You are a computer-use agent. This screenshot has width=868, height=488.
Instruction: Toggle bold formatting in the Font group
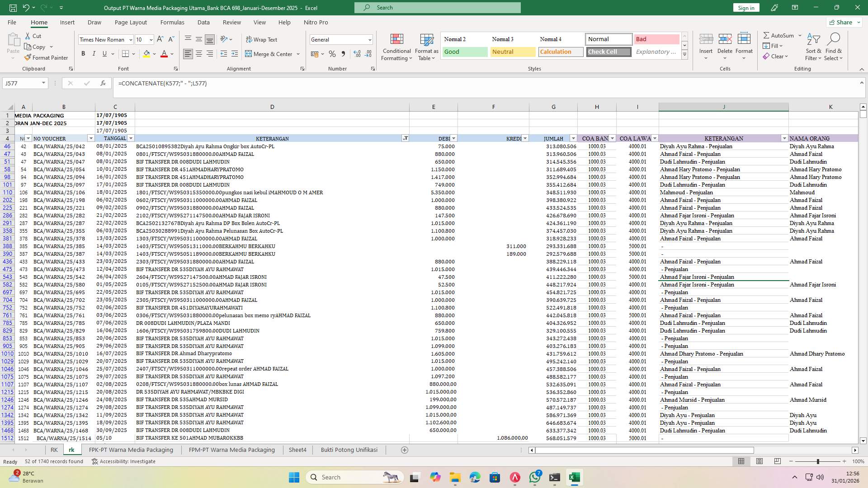tap(83, 53)
